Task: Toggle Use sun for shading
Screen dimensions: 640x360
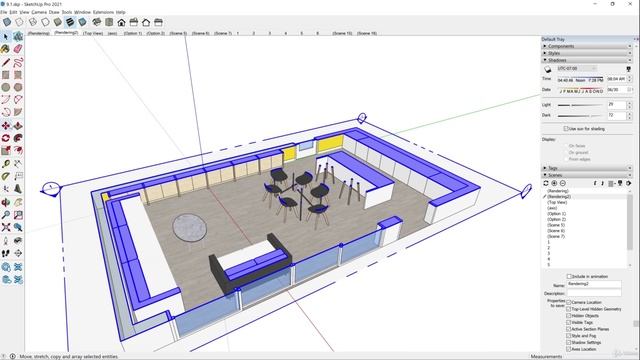Action: (x=566, y=129)
